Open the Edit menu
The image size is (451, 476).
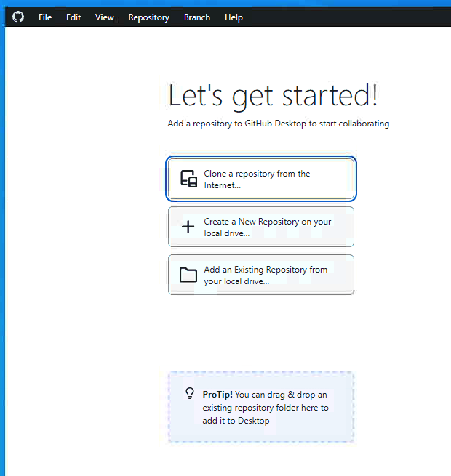tap(73, 17)
